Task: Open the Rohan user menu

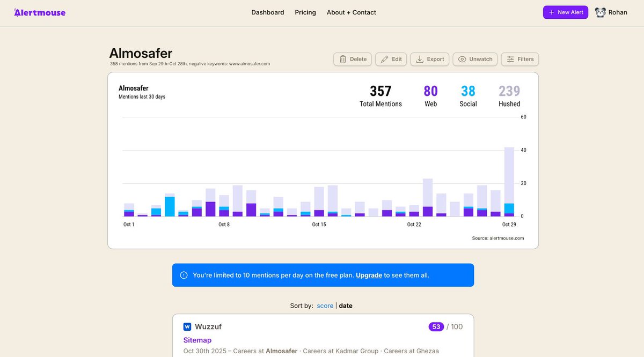Action: tap(618, 12)
